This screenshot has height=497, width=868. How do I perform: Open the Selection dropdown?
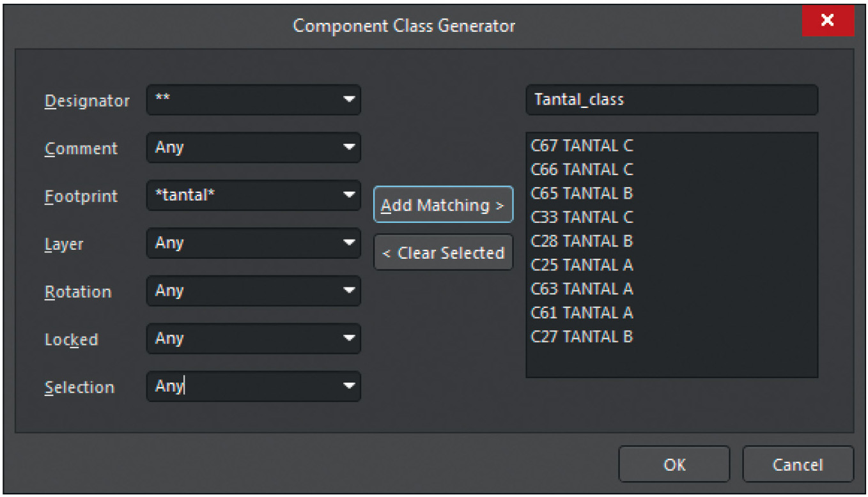pyautogui.click(x=348, y=386)
